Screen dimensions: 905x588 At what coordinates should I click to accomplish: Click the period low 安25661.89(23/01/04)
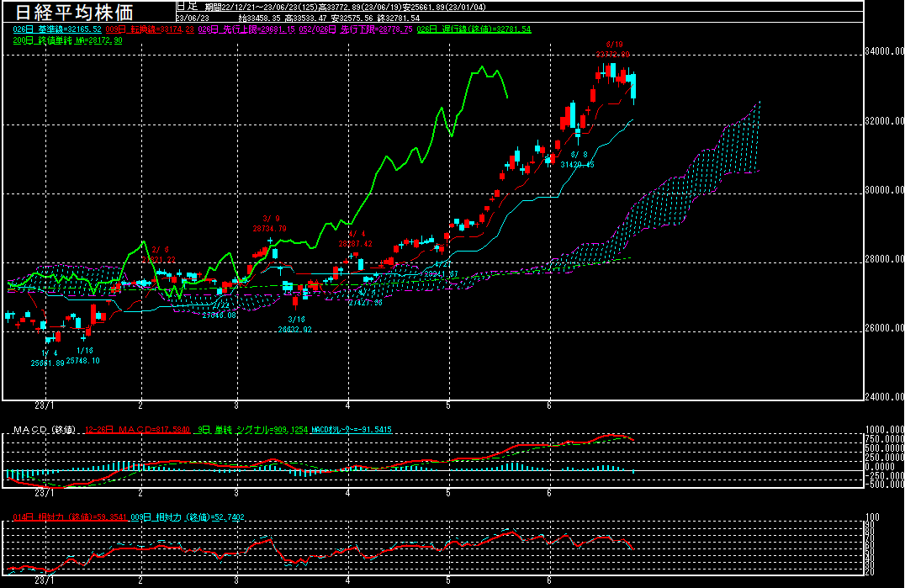pos(444,7)
